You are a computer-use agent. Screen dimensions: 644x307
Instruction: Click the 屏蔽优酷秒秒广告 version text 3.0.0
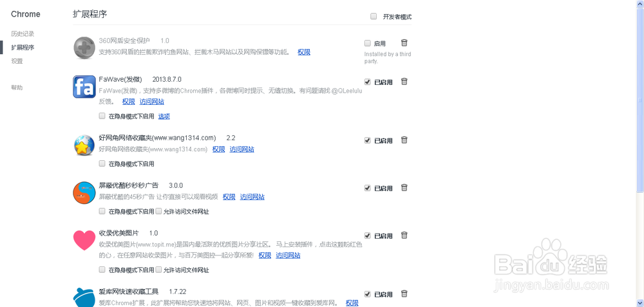tap(176, 185)
